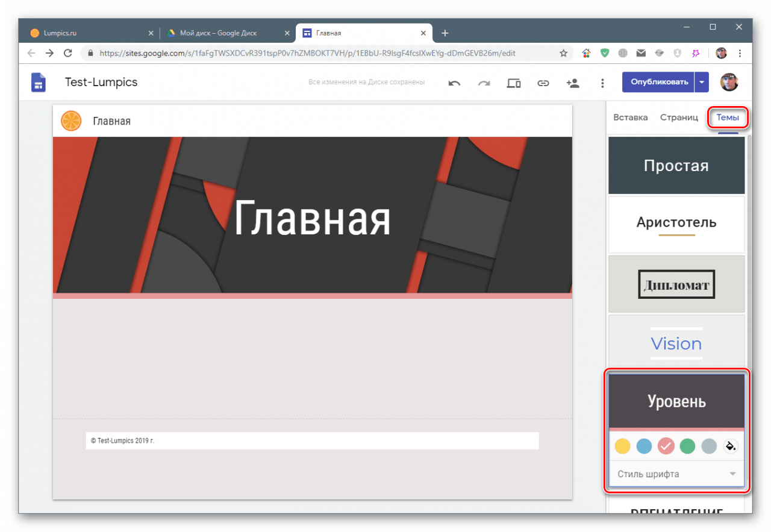The width and height of the screenshot is (771, 532).
Task: Select yellow theme color
Action: [622, 446]
